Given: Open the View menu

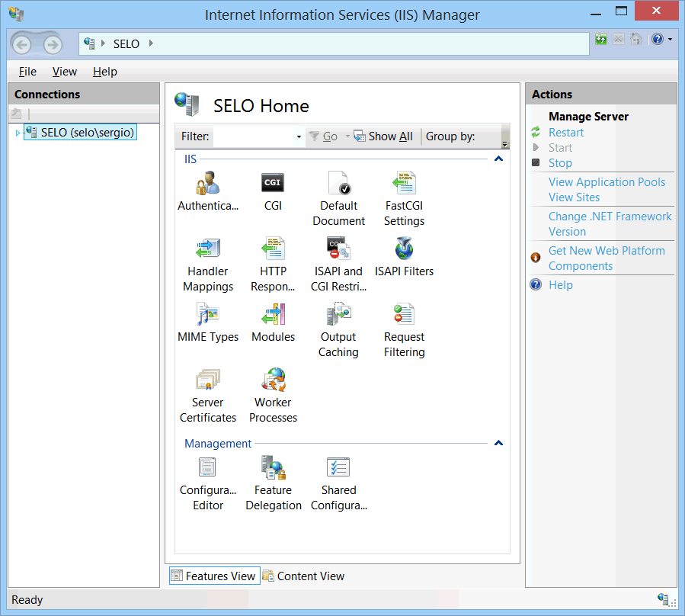Looking at the screenshot, I should [x=65, y=72].
